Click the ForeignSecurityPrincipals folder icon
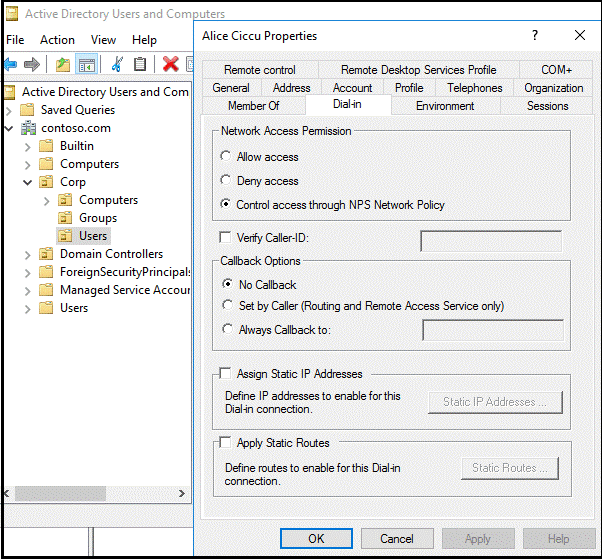The height and width of the screenshot is (559, 602). (46, 272)
